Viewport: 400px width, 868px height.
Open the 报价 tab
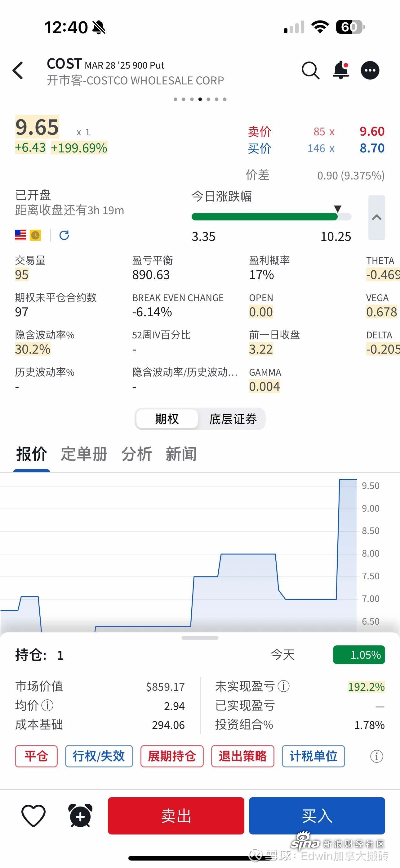coord(32,454)
